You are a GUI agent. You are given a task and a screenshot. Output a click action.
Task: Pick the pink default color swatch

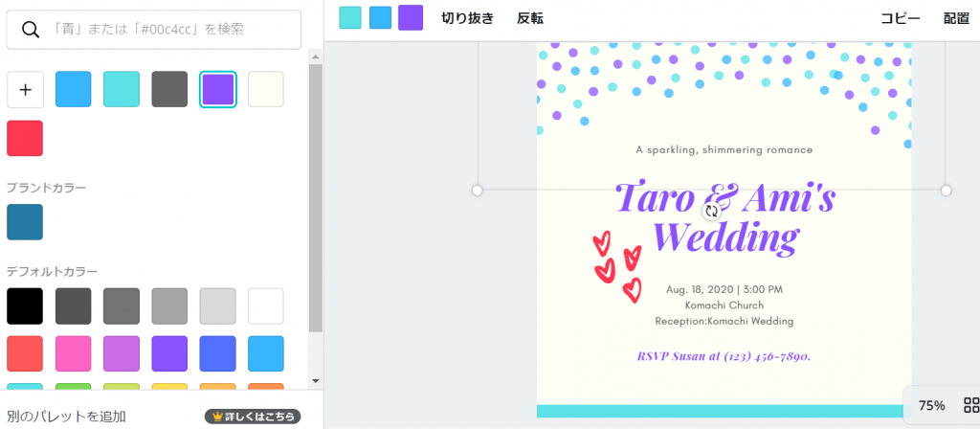click(73, 354)
